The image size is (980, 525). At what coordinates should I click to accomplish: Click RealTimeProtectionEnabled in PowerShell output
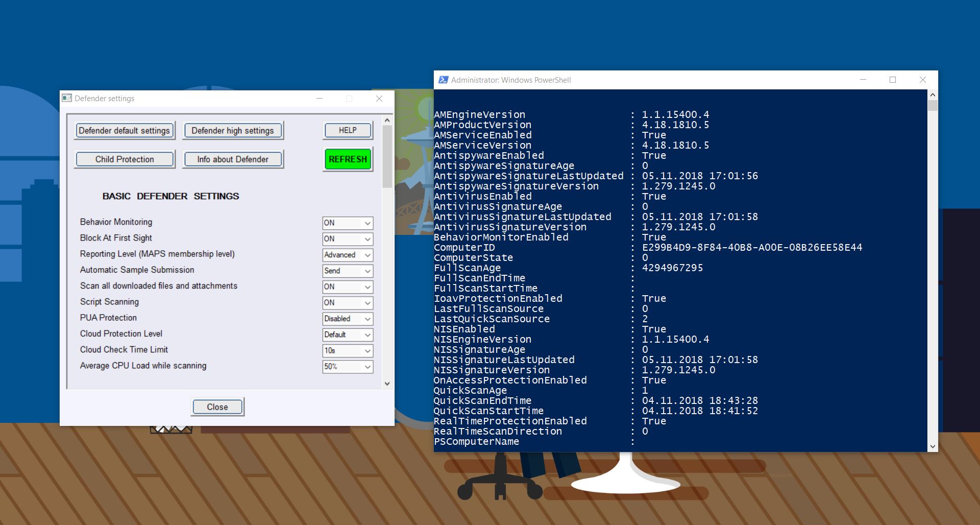tap(510, 421)
